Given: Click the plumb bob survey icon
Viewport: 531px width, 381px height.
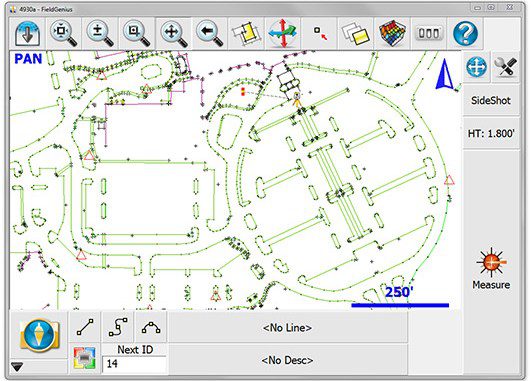Looking at the screenshot, I should tap(39, 335).
